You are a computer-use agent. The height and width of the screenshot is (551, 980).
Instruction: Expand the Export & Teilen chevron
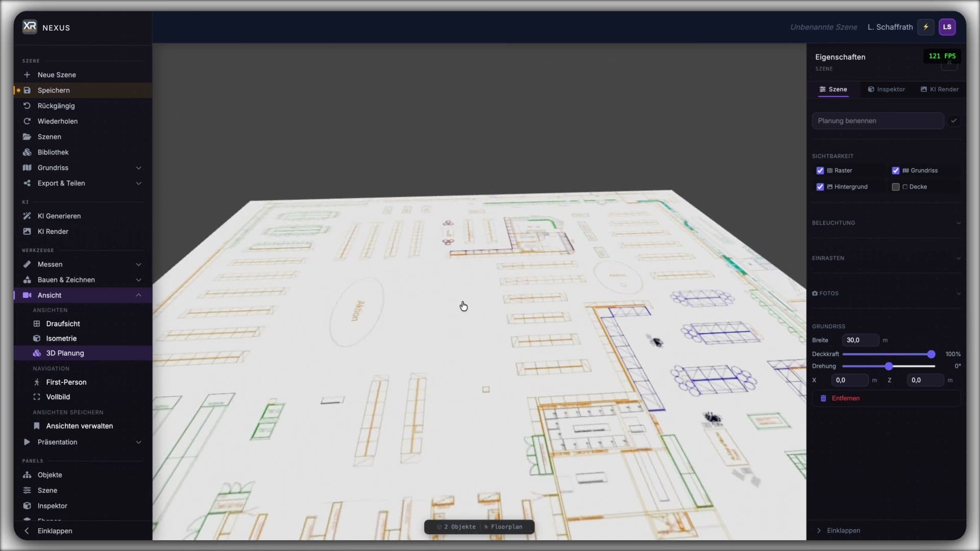click(138, 183)
